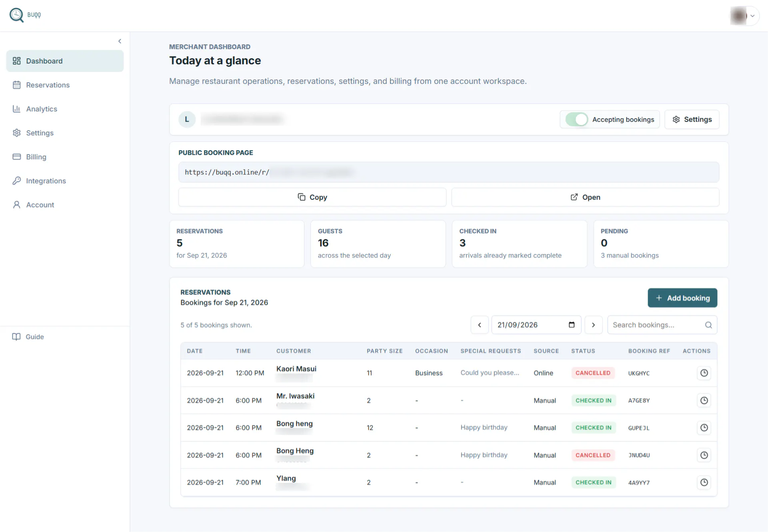The height and width of the screenshot is (532, 768).
Task: Go to Reservations in the sidebar
Action: (65, 85)
